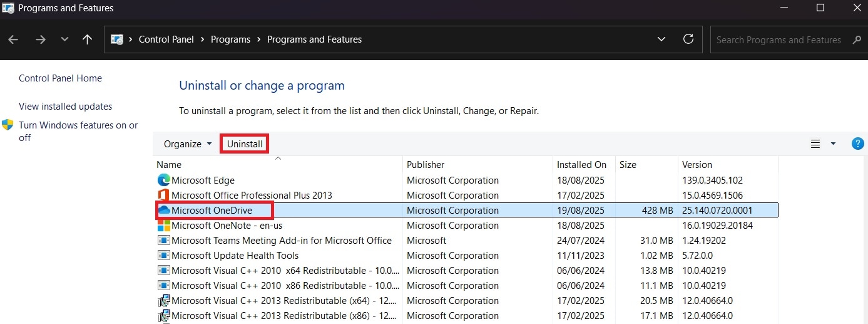Refresh the Programs and Features list

click(x=688, y=39)
